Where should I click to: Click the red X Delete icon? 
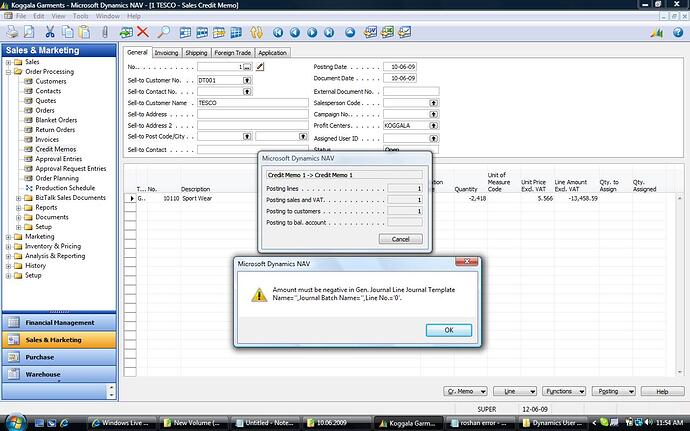point(143,32)
